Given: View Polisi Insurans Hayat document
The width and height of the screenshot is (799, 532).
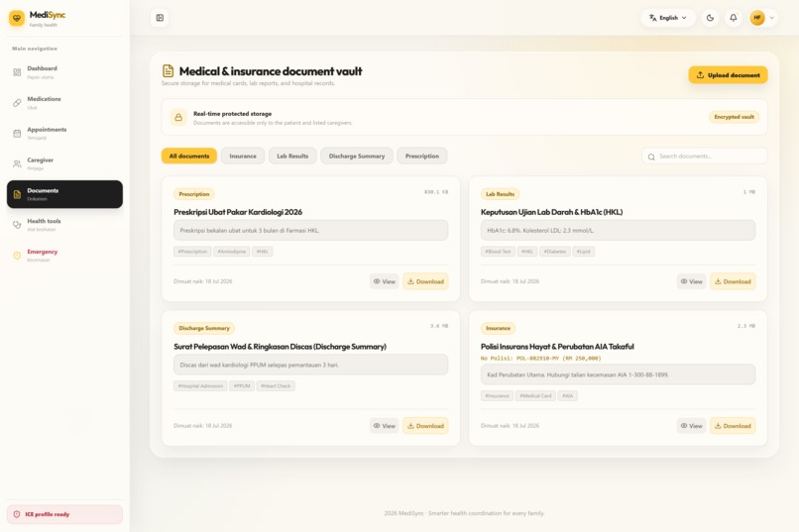Looking at the screenshot, I should [692, 426].
